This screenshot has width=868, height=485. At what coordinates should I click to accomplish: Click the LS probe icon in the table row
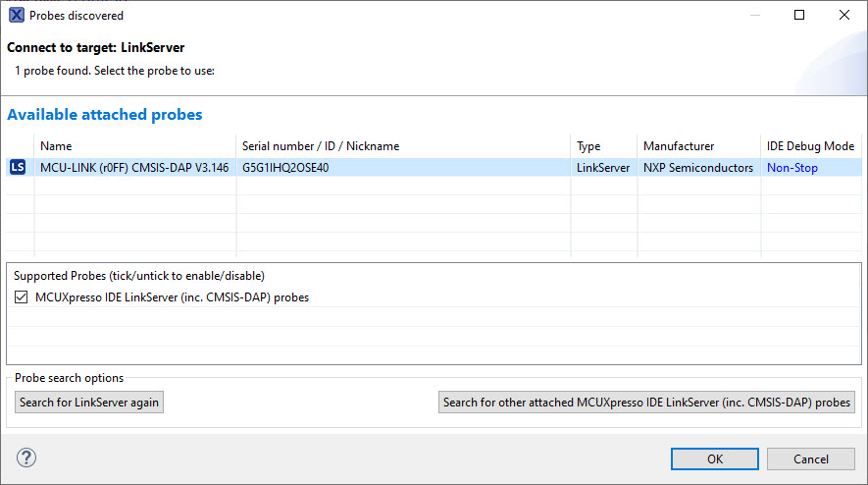(x=18, y=168)
